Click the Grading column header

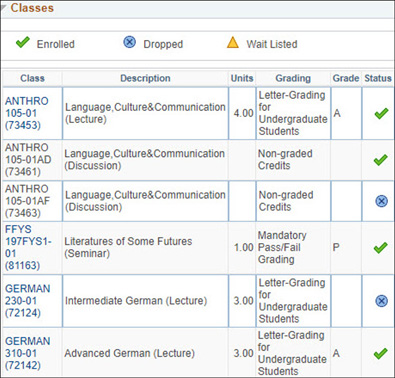[x=293, y=78]
